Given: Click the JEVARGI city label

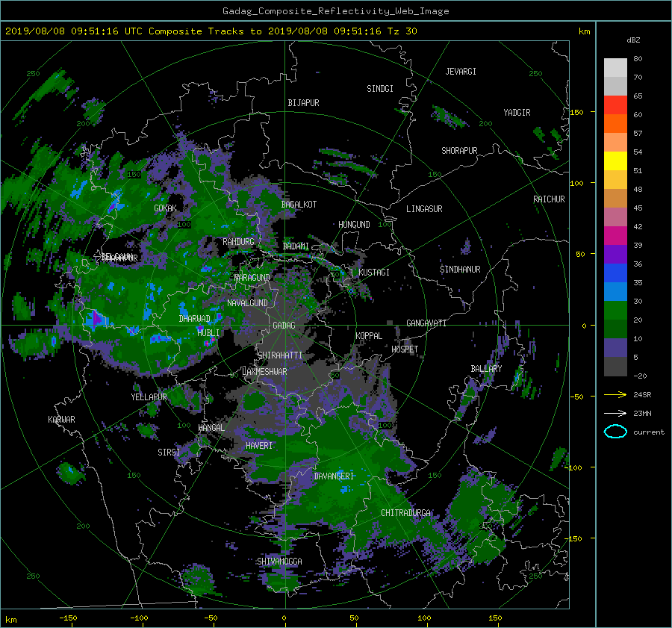Looking at the screenshot, I should 461,72.
